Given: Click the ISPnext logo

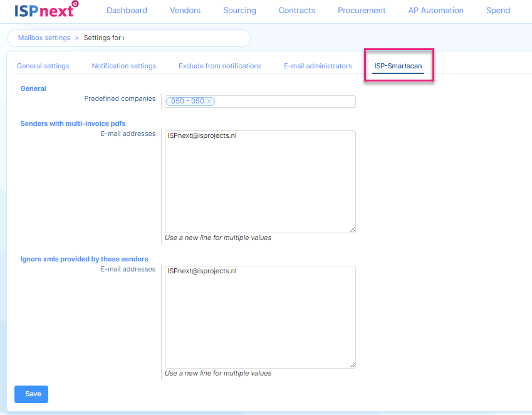Looking at the screenshot, I should (x=46, y=10).
